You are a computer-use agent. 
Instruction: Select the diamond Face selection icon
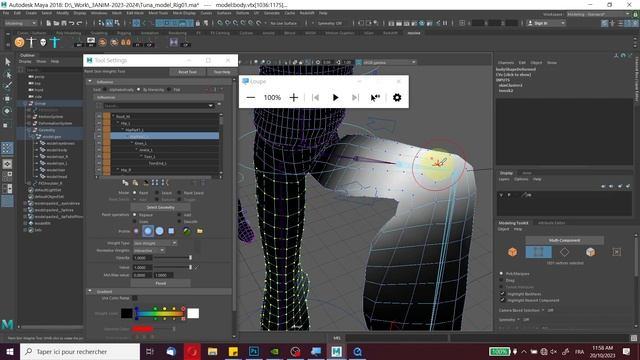564,252
